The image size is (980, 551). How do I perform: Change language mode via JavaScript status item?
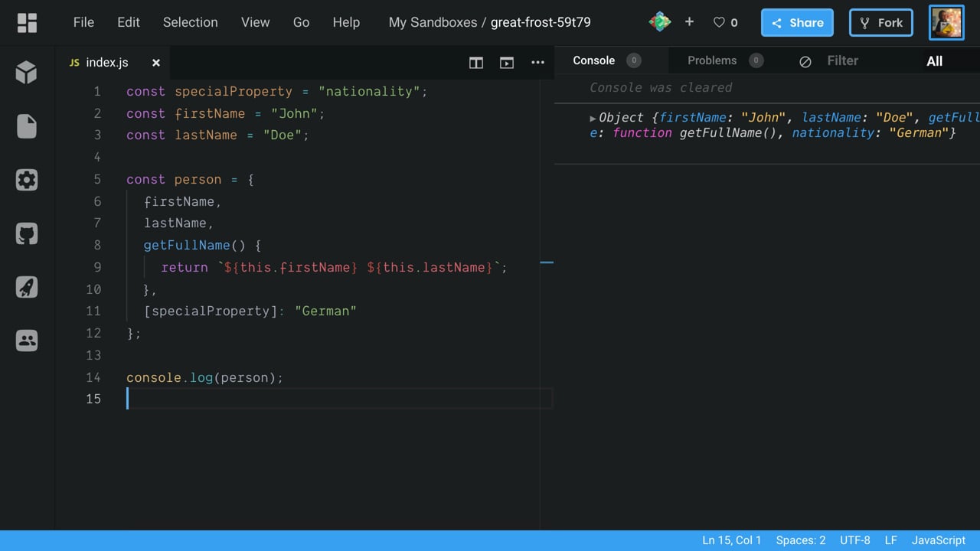[939, 540]
